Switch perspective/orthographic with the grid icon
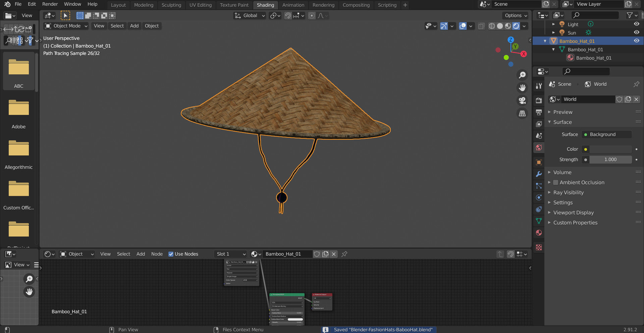The image size is (644, 333). [x=522, y=114]
